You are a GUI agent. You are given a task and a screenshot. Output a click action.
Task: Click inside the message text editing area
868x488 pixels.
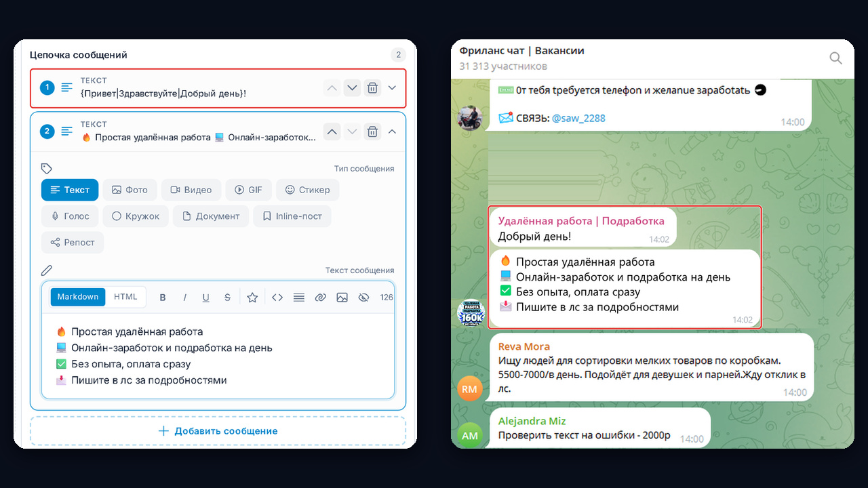pyautogui.click(x=218, y=356)
